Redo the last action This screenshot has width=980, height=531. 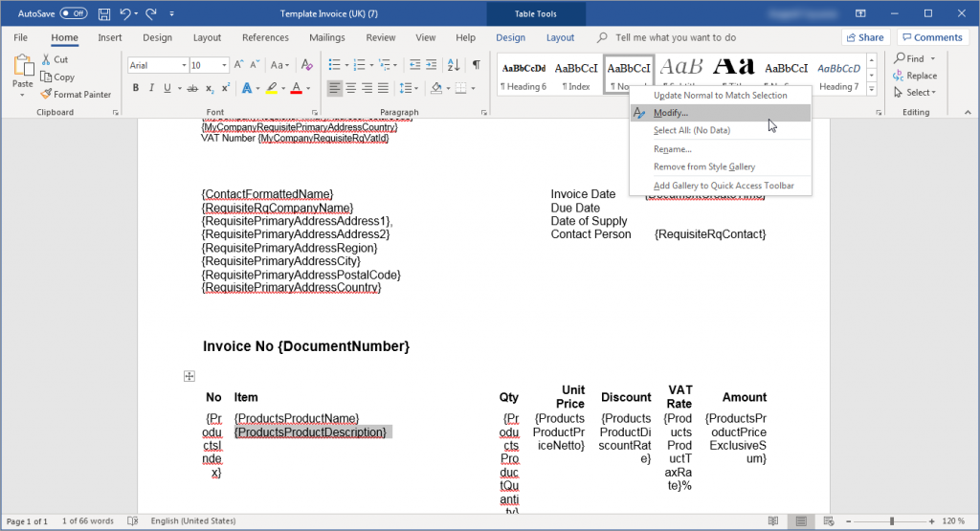click(151, 13)
